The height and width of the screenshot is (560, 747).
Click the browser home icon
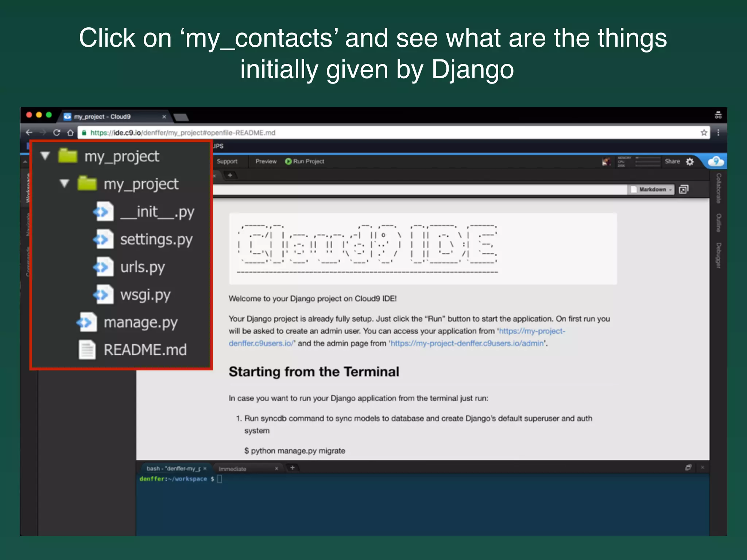(x=70, y=133)
